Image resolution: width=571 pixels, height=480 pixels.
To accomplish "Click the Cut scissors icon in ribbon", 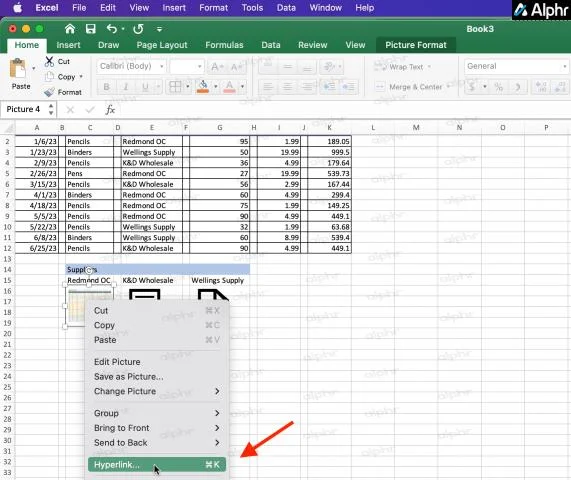I will point(49,62).
